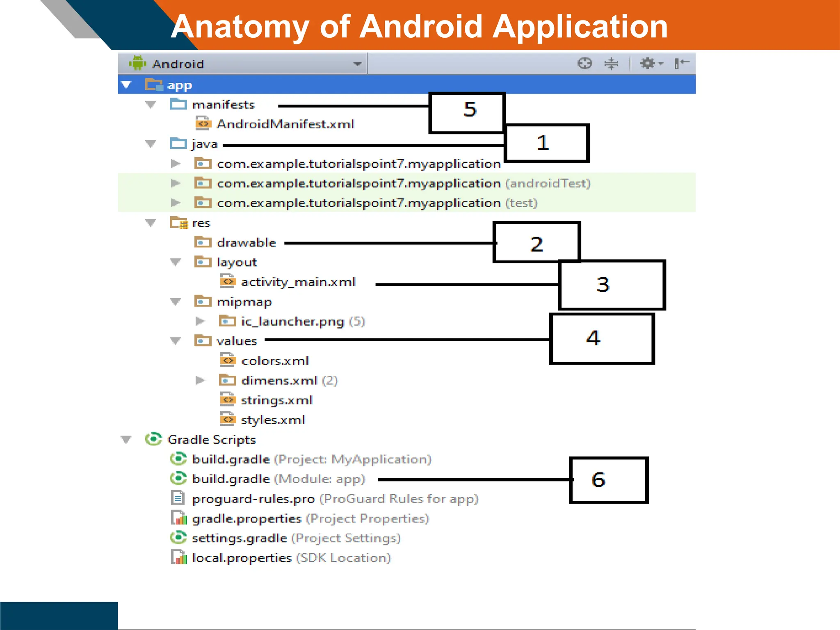Select strings.xml in values folder
The image size is (840, 630).
pos(277,400)
